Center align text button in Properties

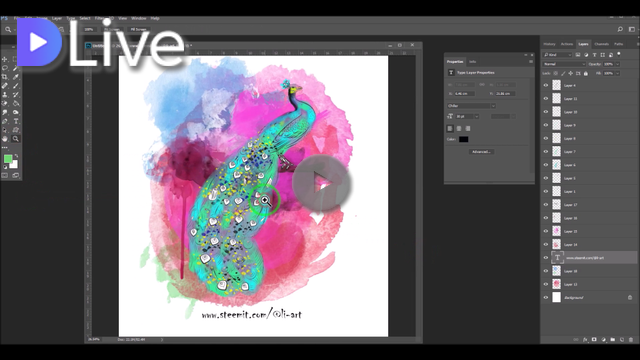pyautogui.click(x=459, y=129)
